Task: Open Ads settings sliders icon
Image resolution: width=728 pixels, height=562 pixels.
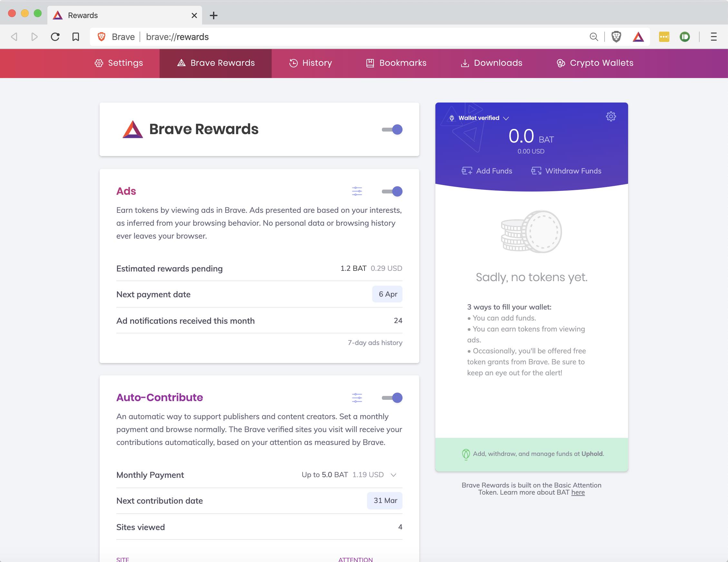Action: 357,191
